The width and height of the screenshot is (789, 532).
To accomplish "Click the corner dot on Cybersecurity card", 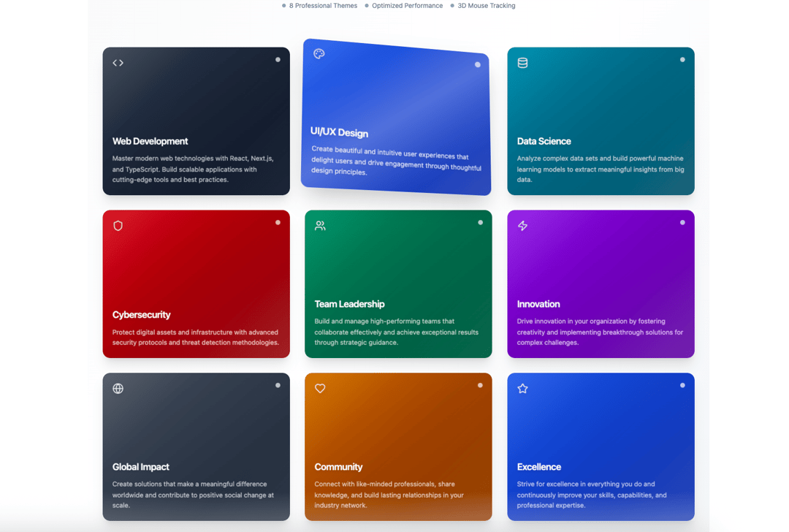I will [278, 222].
